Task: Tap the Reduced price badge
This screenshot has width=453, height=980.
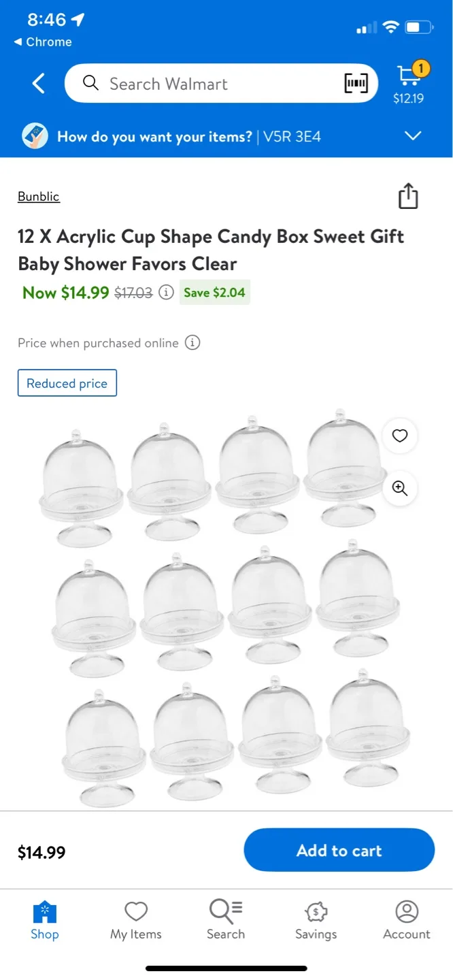Action: coord(67,382)
